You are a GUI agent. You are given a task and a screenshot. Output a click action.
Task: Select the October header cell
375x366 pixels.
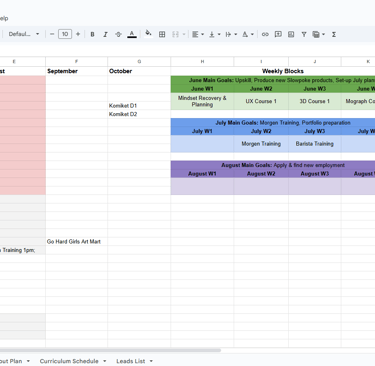pyautogui.click(x=139, y=71)
